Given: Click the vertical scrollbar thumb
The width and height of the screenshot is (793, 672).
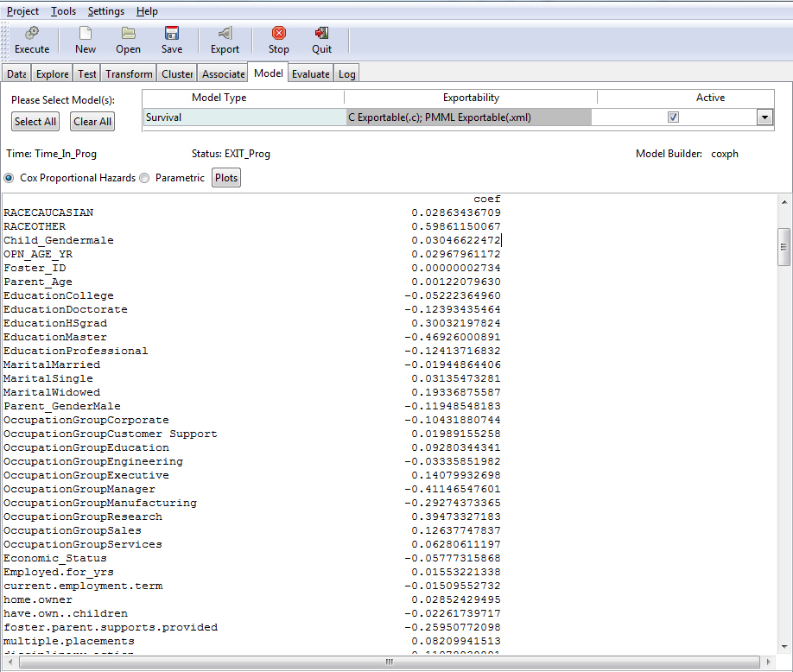Looking at the screenshot, I should 783,247.
